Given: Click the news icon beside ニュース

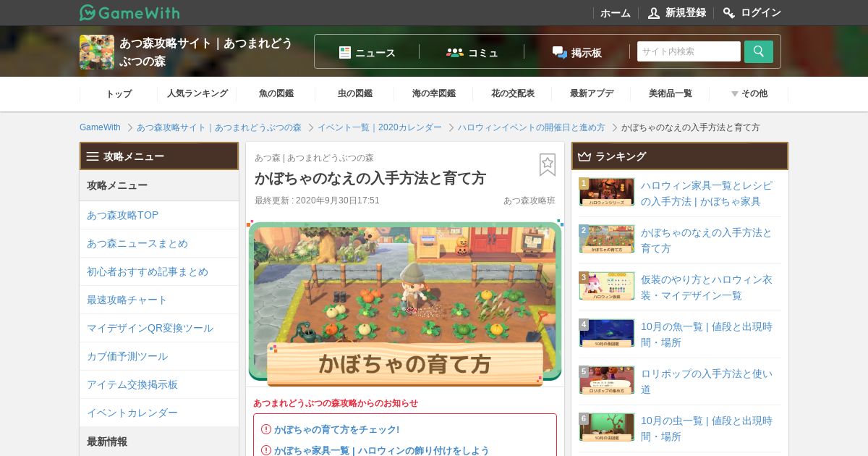Looking at the screenshot, I should click(x=345, y=52).
